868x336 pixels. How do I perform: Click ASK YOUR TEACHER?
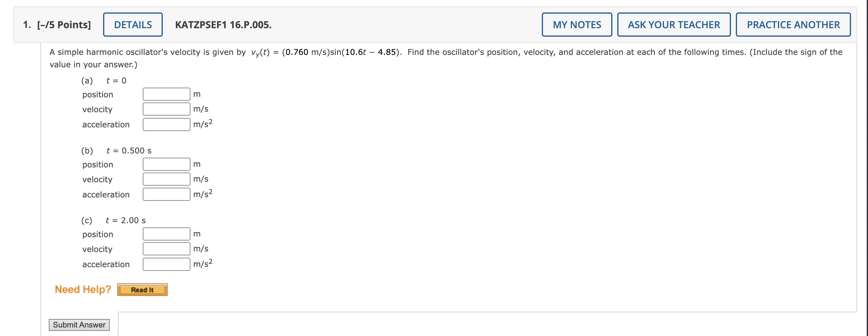point(674,24)
